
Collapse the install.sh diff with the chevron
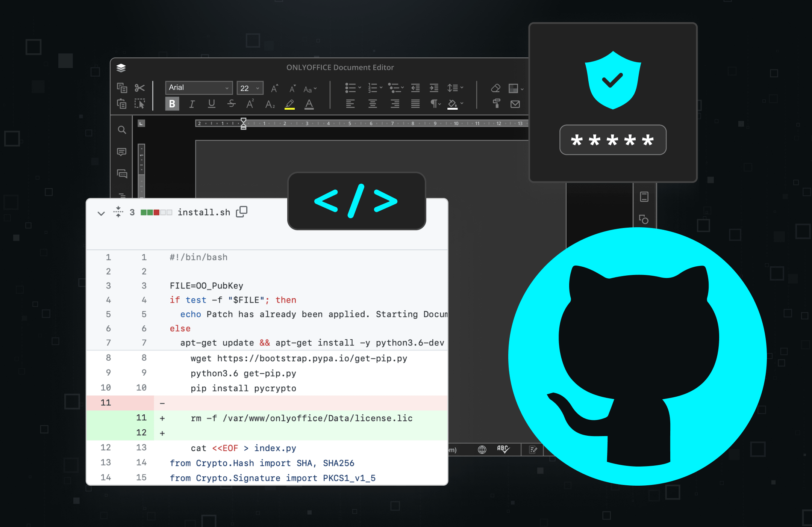(101, 213)
